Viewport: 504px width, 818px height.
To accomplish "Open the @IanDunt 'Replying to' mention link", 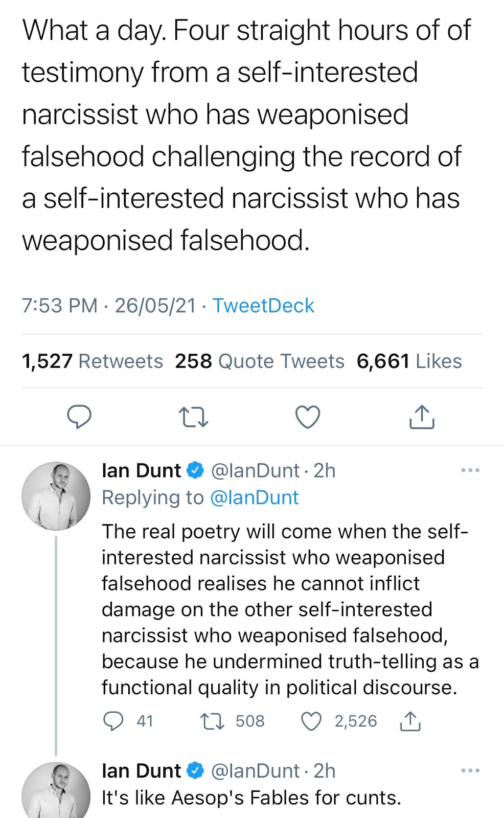I will [254, 497].
